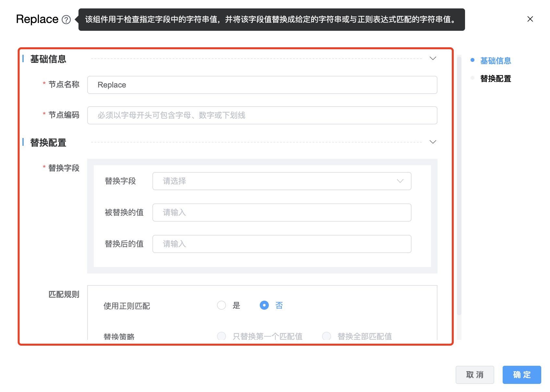Focus the 节点编码 input field
Viewport: 550px width, 392px height.
(x=262, y=115)
